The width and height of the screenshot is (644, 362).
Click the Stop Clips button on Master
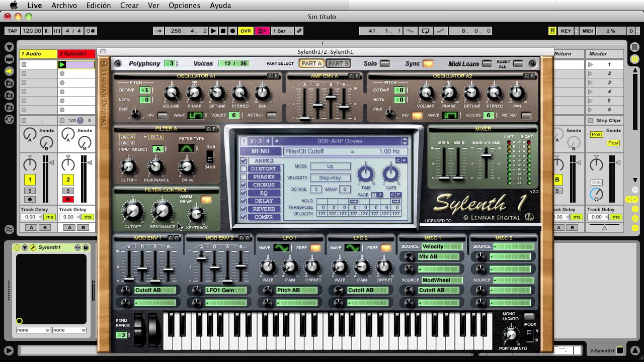tap(605, 121)
